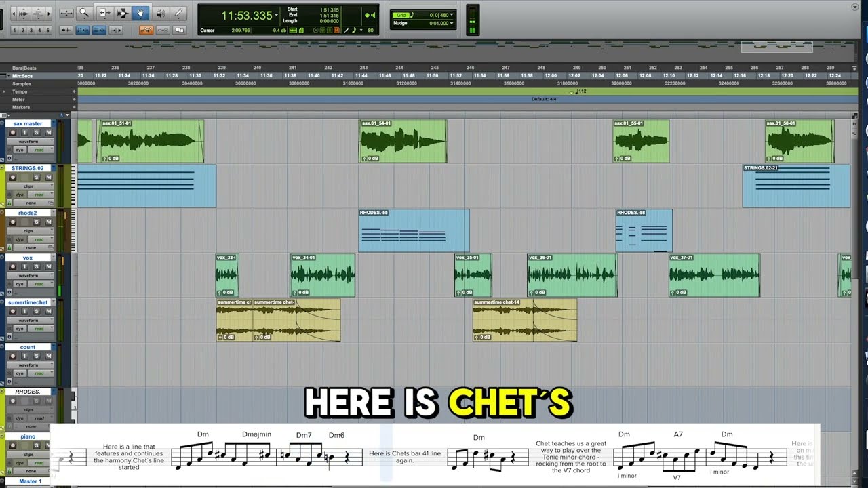Expand the Tempo ruler
The image size is (868, 488).
click(x=5, y=91)
